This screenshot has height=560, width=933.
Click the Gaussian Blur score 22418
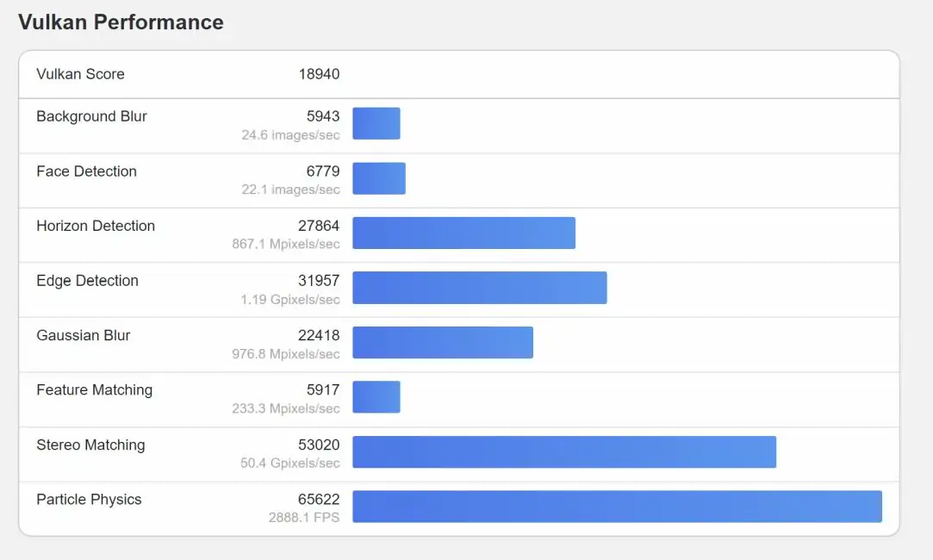point(319,336)
